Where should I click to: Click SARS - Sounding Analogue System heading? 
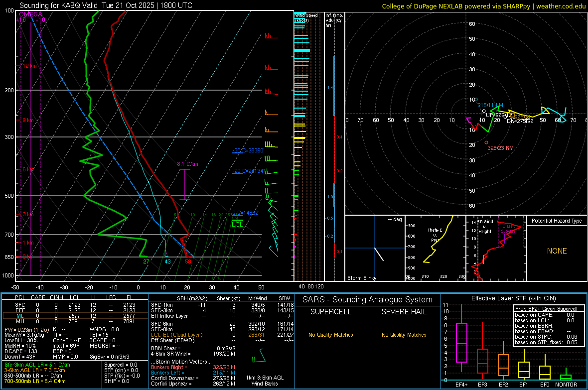tap(368, 300)
